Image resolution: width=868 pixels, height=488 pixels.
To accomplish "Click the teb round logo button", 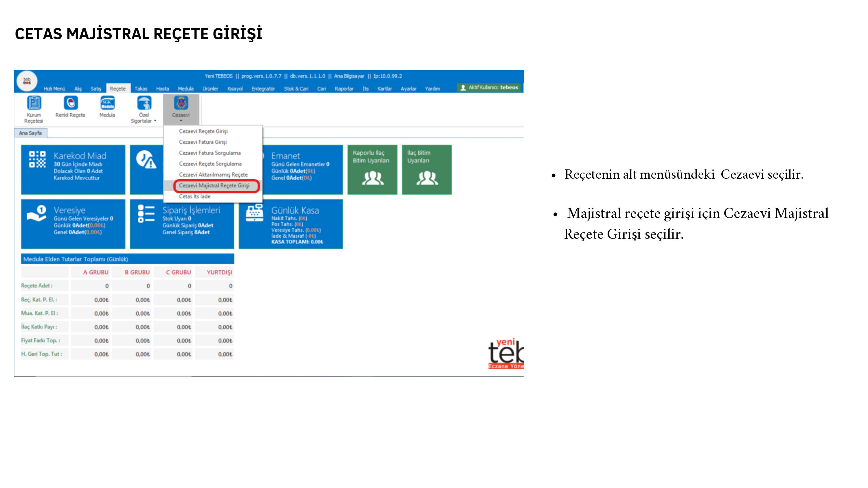I will (27, 81).
